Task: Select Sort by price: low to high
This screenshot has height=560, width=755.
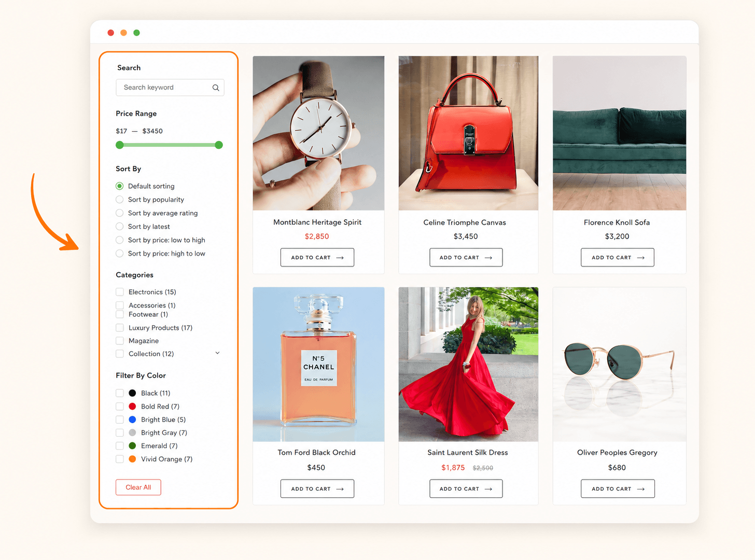Action: 120,240
